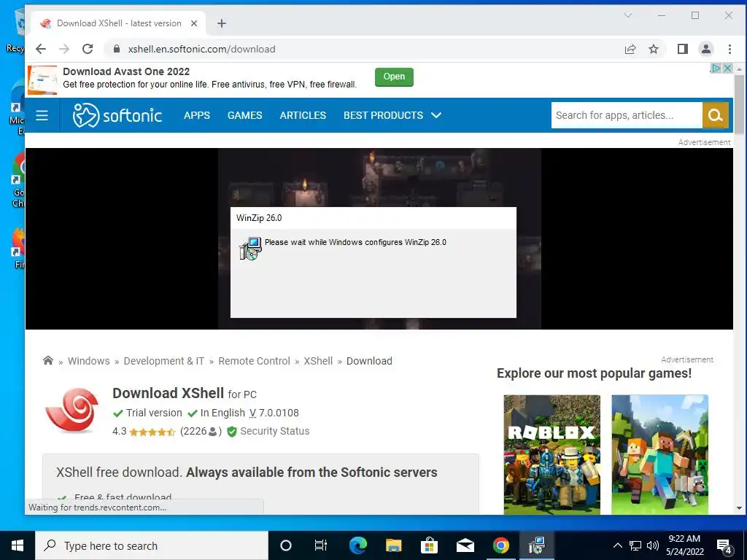Launch Microsoft Edge from taskbar

[357, 545]
